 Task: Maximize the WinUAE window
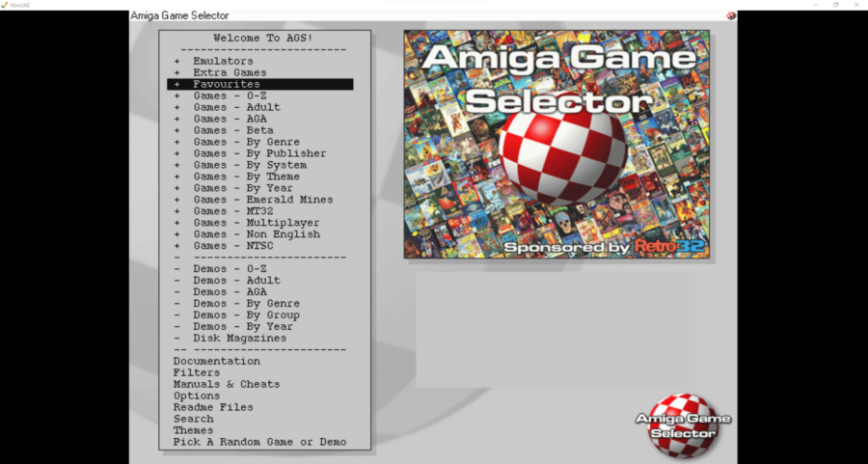point(836,5)
